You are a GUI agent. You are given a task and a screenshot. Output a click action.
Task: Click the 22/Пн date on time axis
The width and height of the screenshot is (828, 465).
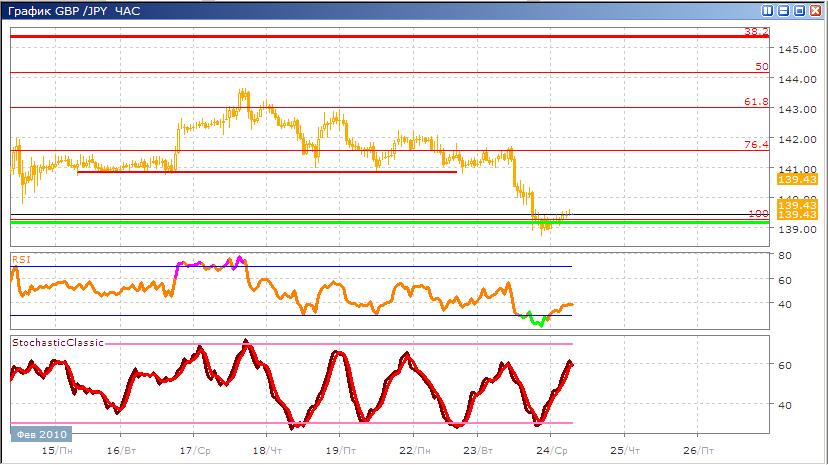coord(412,450)
